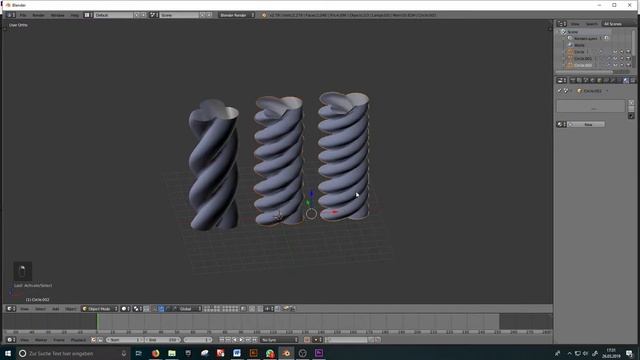
Task: Open the Render Layers properties tab icon
Action: pyautogui.click(x=579, y=80)
